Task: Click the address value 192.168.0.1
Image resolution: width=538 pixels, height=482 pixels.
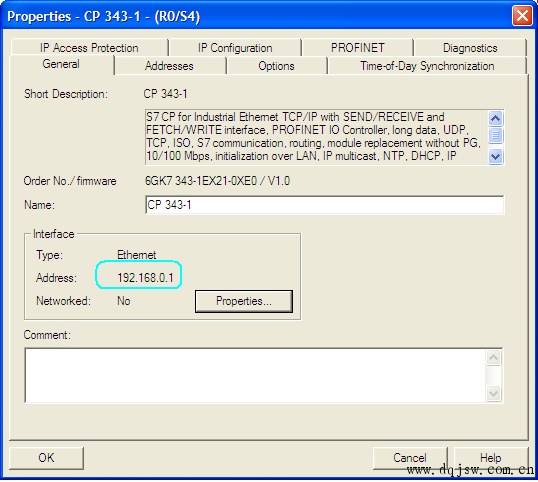Action: 145,278
